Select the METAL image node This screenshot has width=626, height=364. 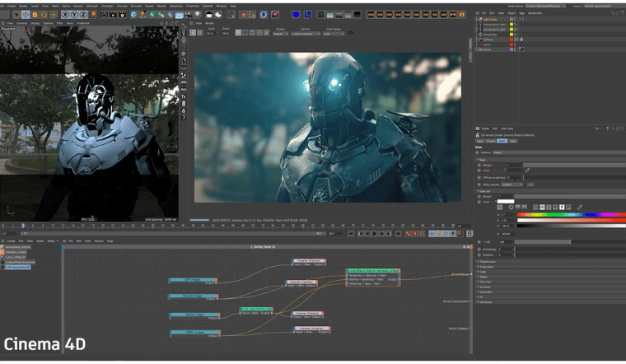tap(195, 333)
